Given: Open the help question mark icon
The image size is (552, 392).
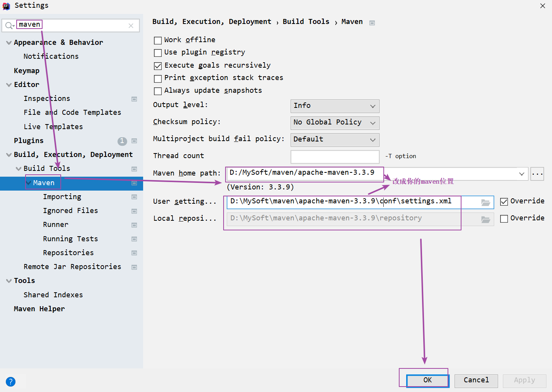Looking at the screenshot, I should [x=11, y=382].
